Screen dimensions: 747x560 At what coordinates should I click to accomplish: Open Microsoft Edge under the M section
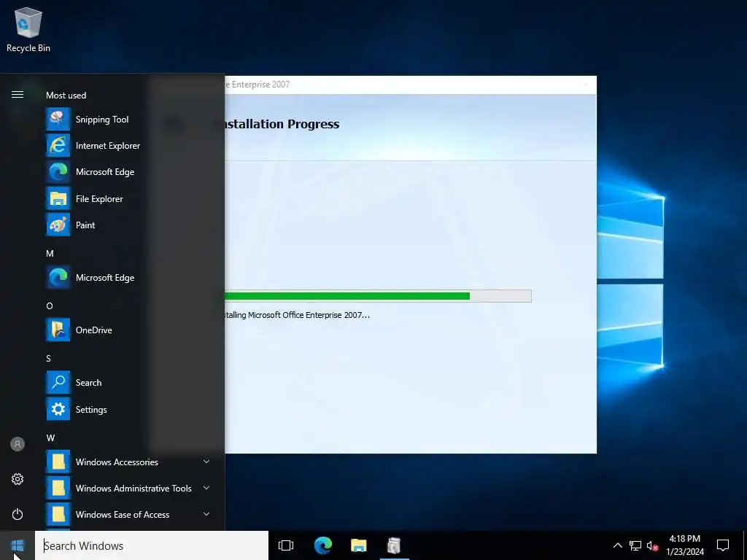point(128,278)
